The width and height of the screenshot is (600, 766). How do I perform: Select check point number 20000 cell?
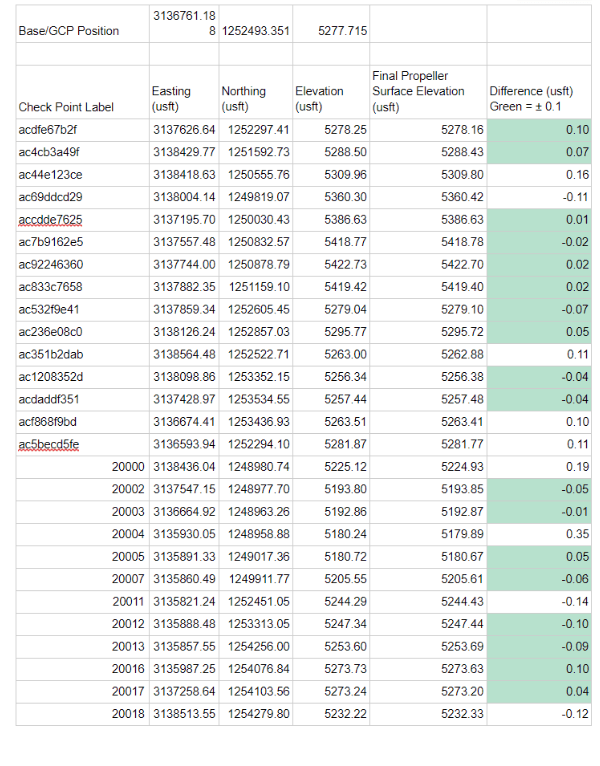pyautogui.click(x=129, y=466)
